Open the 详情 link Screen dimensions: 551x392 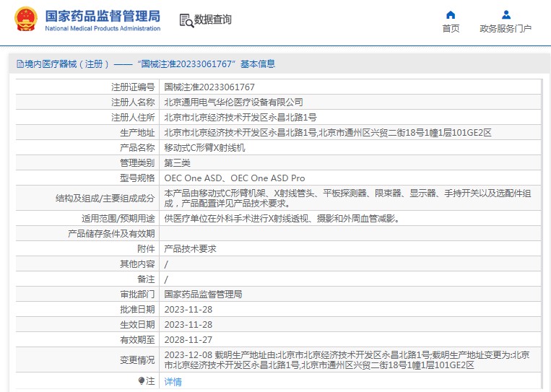[x=173, y=381]
